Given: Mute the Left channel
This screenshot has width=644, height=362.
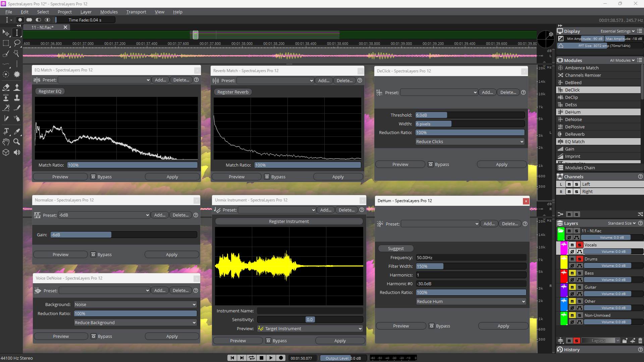Looking at the screenshot, I should 569,184.
